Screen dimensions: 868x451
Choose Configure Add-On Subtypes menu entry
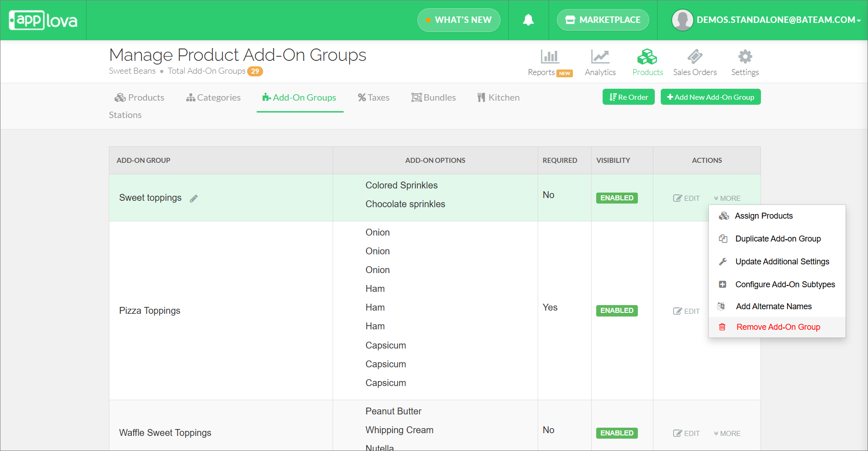coord(777,285)
